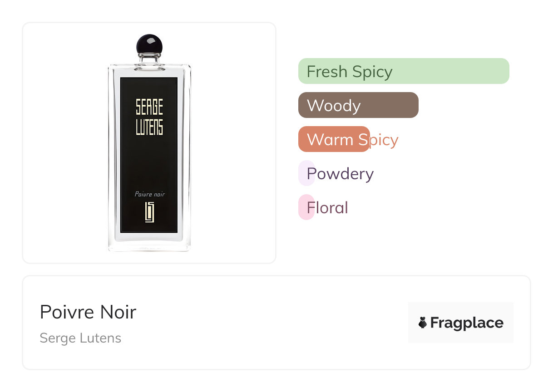Click the SERGE LUTENS wordmark on the bottle
The image size is (553, 392).
[x=149, y=117]
